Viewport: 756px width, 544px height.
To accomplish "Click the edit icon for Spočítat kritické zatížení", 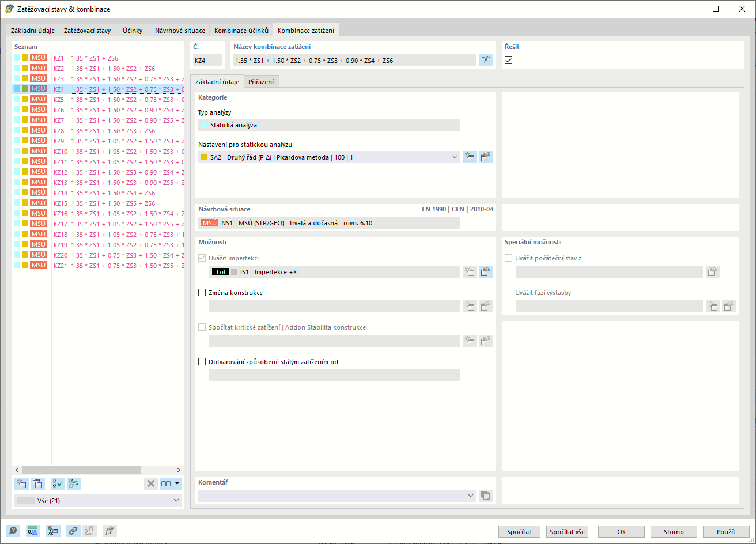I will click(x=486, y=341).
